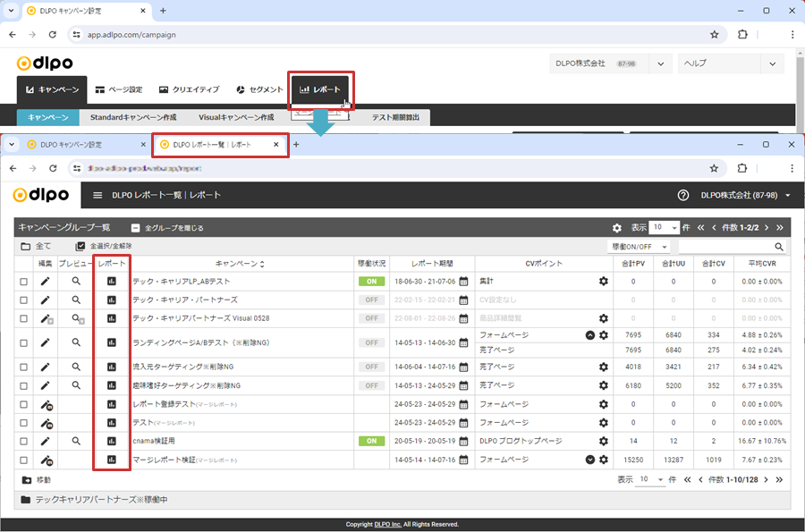Open calendar for 18-06-30 - 21-07-06 period
Viewport: 805px width, 532px height.
(x=463, y=281)
